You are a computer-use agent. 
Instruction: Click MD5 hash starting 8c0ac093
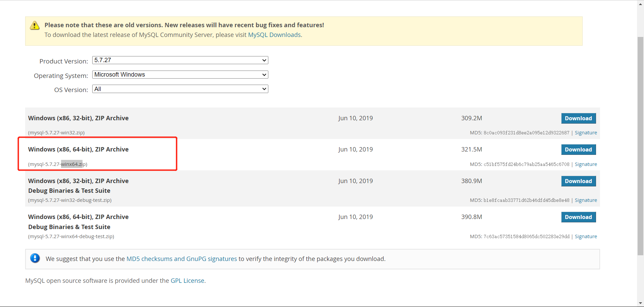pos(526,133)
